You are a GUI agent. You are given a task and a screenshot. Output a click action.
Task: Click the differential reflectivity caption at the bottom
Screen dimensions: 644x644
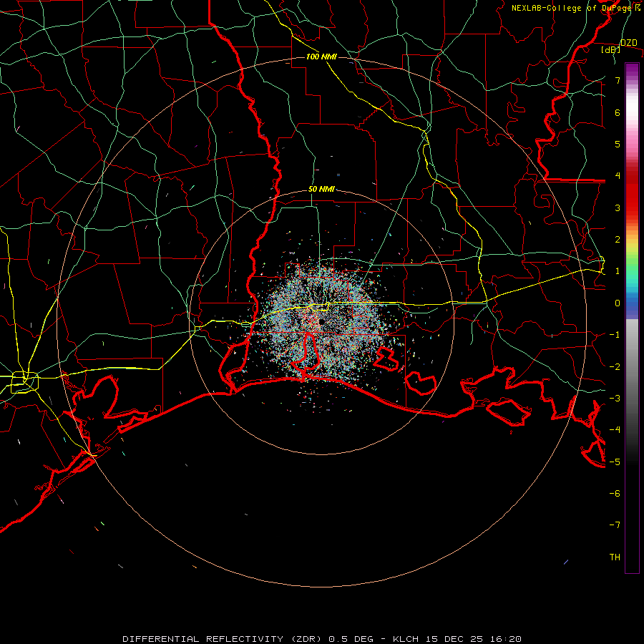(321, 639)
